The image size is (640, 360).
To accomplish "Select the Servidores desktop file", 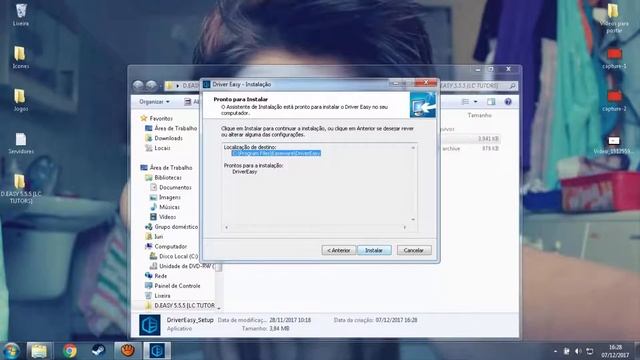I will [21, 143].
